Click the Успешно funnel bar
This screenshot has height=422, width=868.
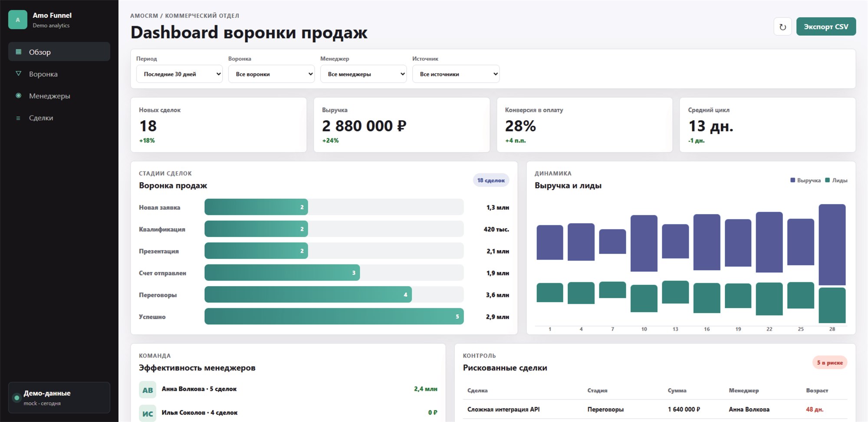point(334,316)
